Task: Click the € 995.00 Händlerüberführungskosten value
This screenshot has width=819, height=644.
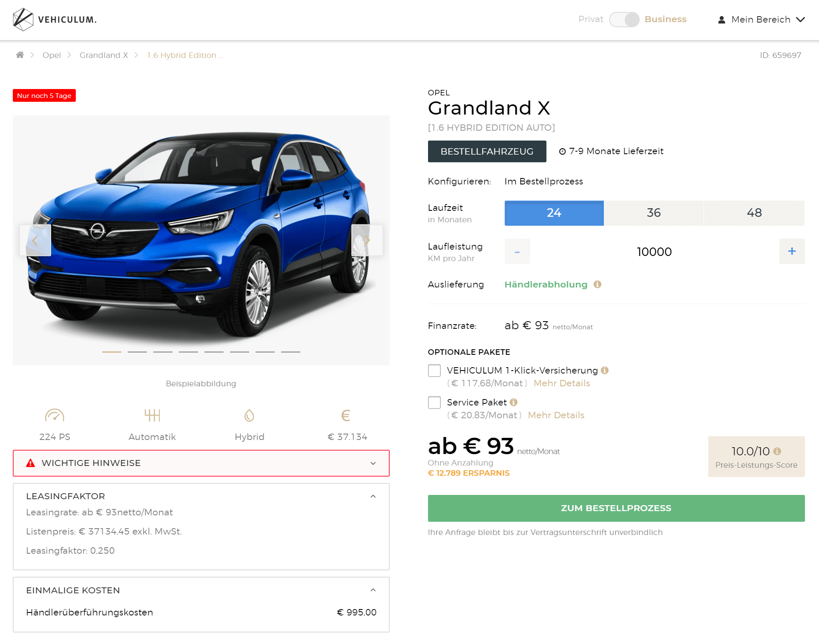Action: pos(356,612)
